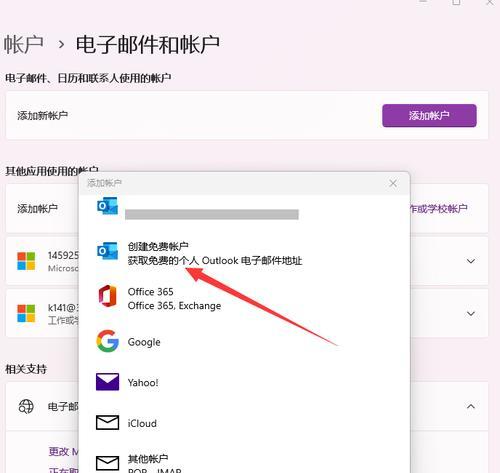Screen dimensions: 500x473
Task: Click the Google logo icon
Action: [x=107, y=341]
